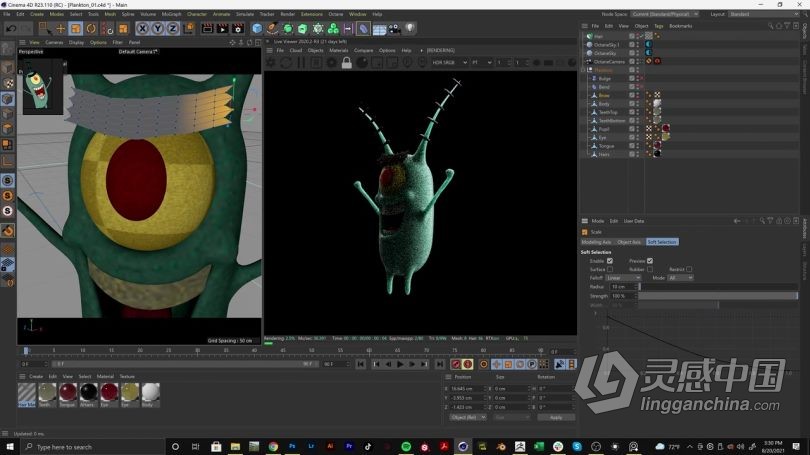Open the MoGraph menu

coord(172,14)
